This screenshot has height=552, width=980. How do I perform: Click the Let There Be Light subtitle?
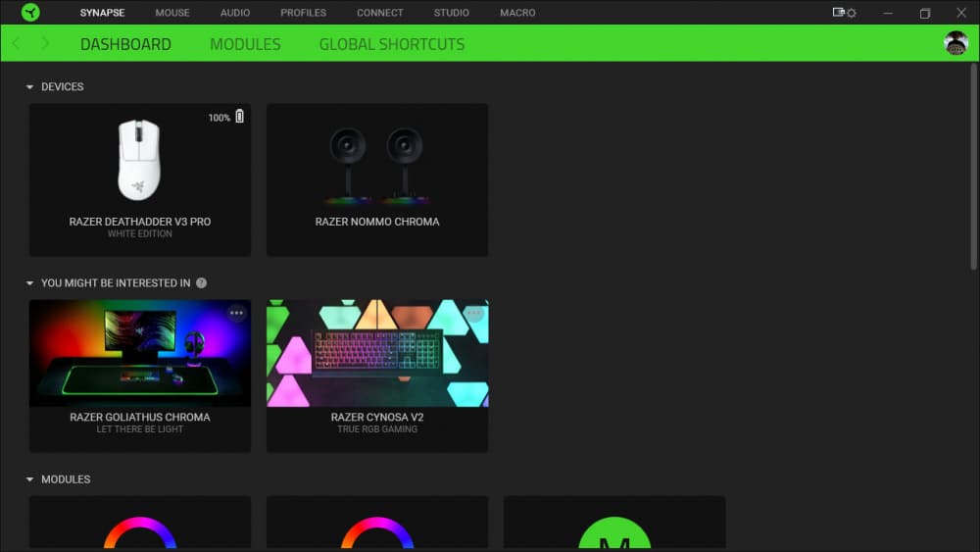(x=140, y=429)
